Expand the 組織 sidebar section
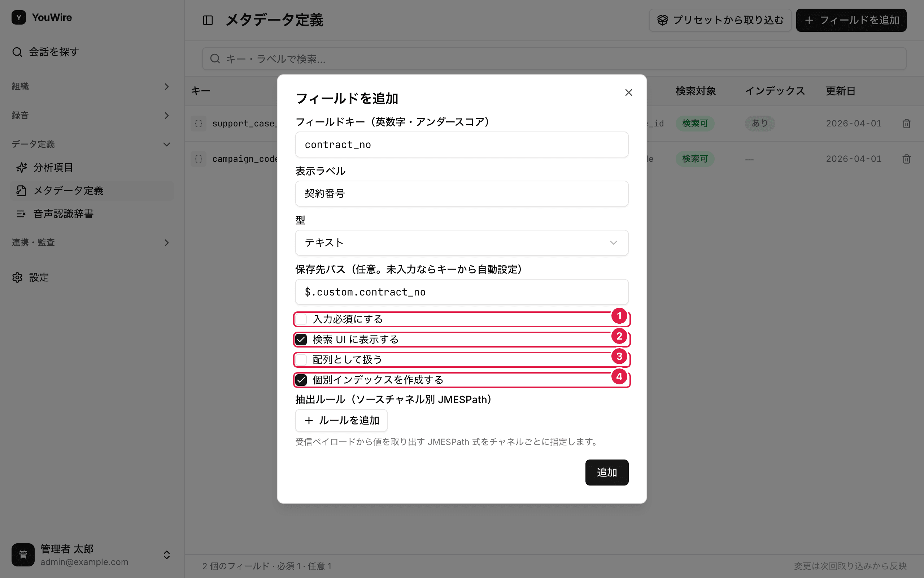924x578 pixels. click(91, 87)
